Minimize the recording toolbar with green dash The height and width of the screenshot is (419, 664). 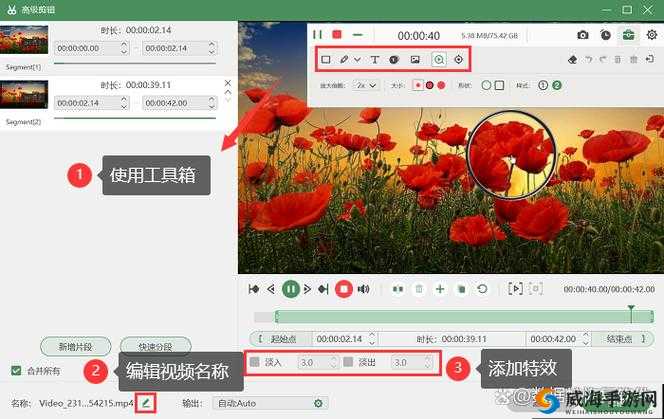(358, 35)
